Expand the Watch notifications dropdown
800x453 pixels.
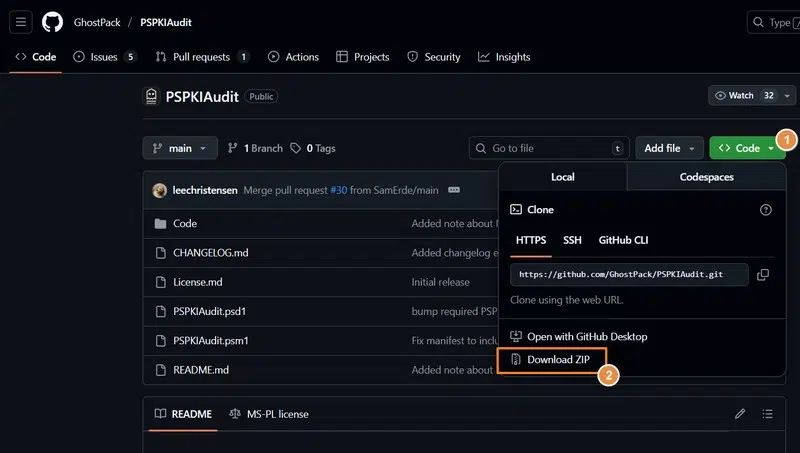click(x=746, y=96)
